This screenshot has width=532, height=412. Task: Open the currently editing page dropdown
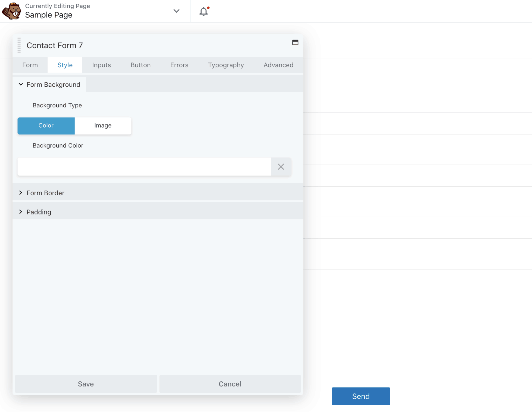[176, 11]
